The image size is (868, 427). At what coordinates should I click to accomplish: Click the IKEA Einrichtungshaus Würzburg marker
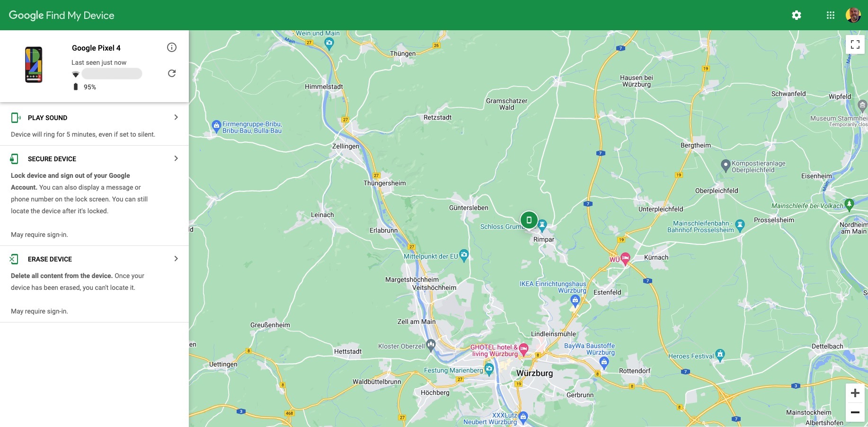point(575,300)
